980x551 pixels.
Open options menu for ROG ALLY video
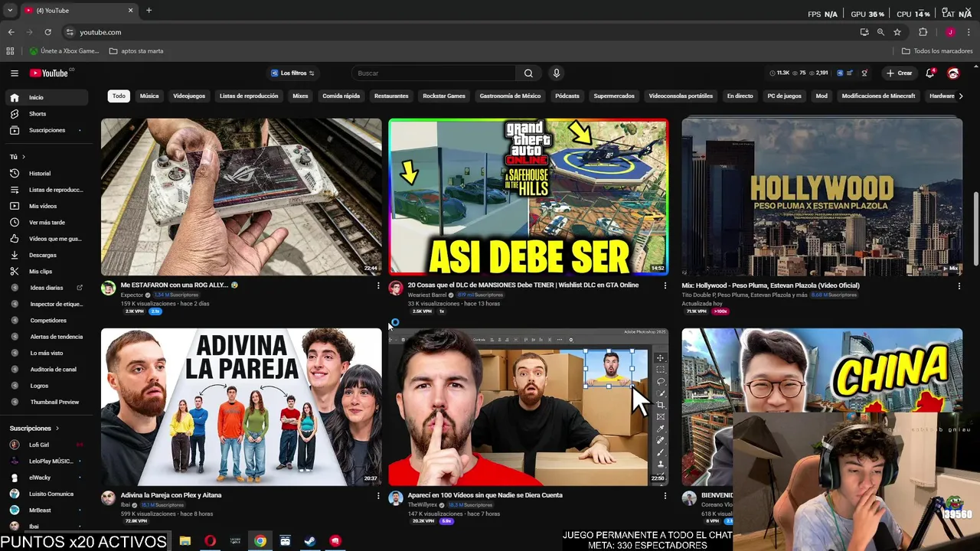pos(377,285)
